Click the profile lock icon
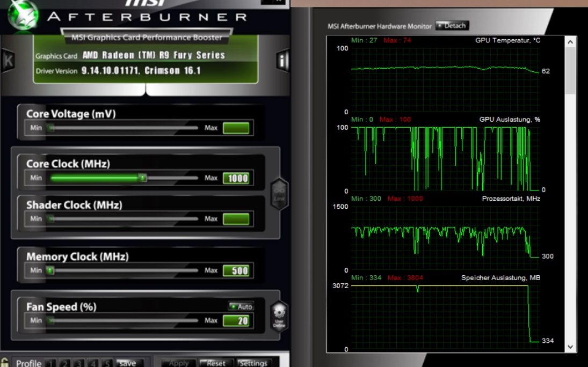Viewport: 588px width, 367px height. click(4, 363)
